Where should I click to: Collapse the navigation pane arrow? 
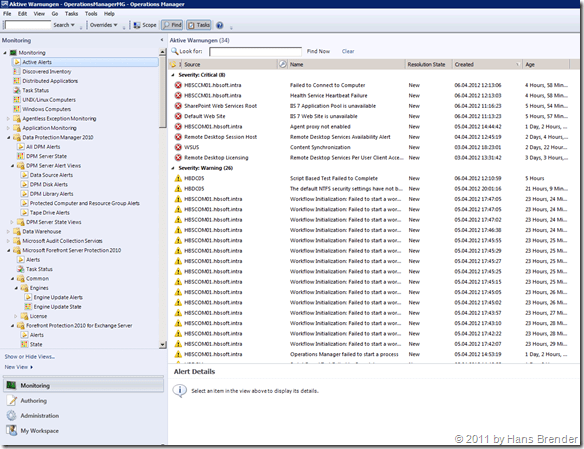[162, 40]
